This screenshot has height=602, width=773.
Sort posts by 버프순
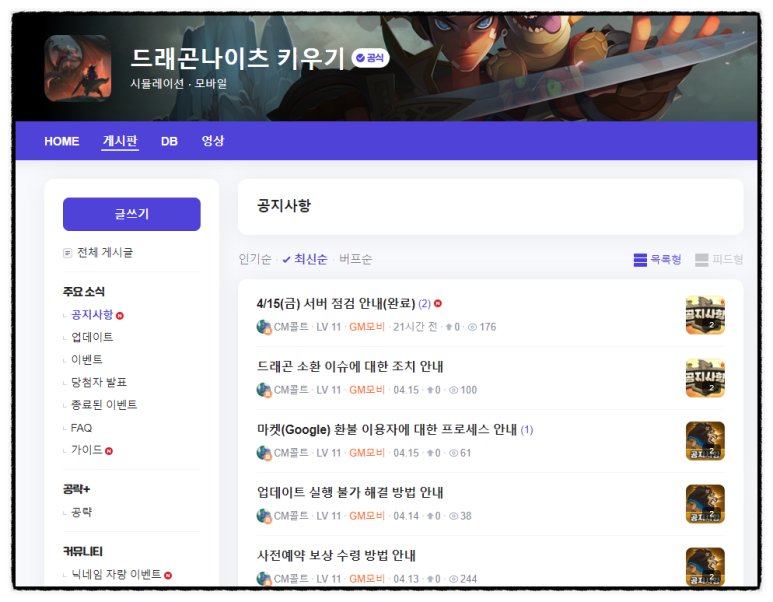click(x=355, y=259)
